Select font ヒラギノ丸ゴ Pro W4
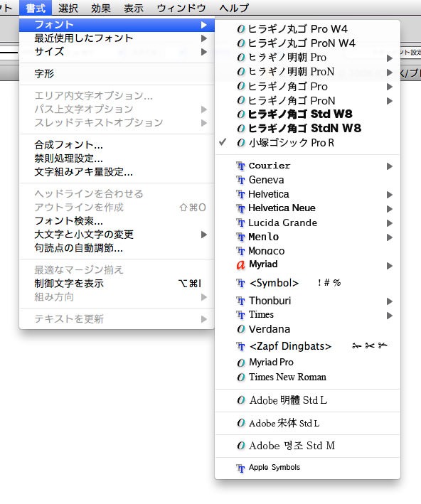This screenshot has width=421, height=504. tap(307, 29)
